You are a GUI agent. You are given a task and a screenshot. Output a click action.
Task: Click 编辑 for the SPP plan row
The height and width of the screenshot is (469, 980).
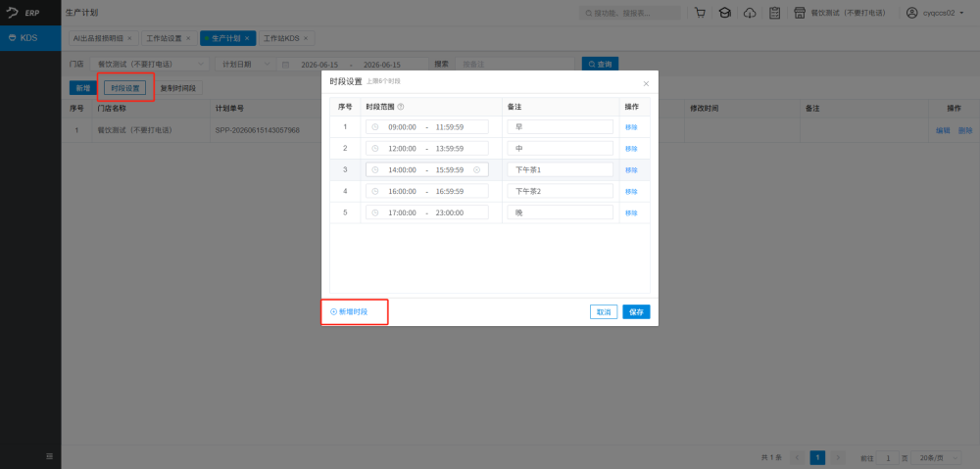[x=943, y=130]
